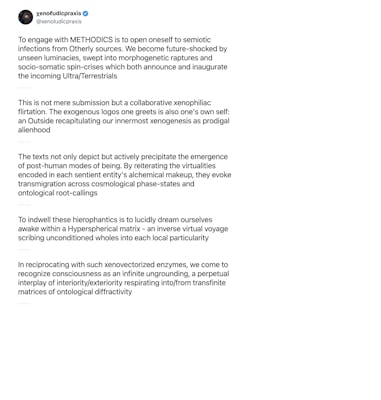Select the paragraph starting "This is not mere submission"
381x400 pixels.
[x=124, y=116]
